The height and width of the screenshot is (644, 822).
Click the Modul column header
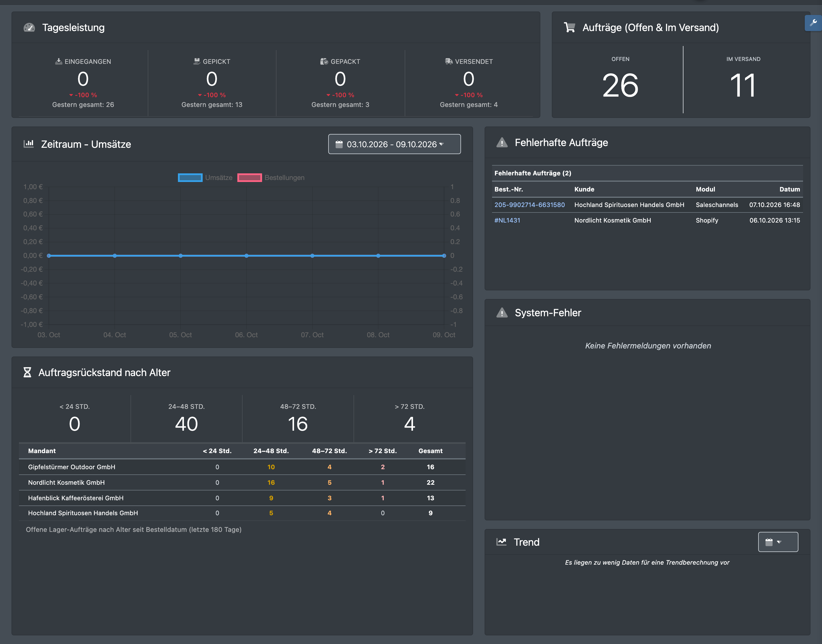click(x=705, y=189)
